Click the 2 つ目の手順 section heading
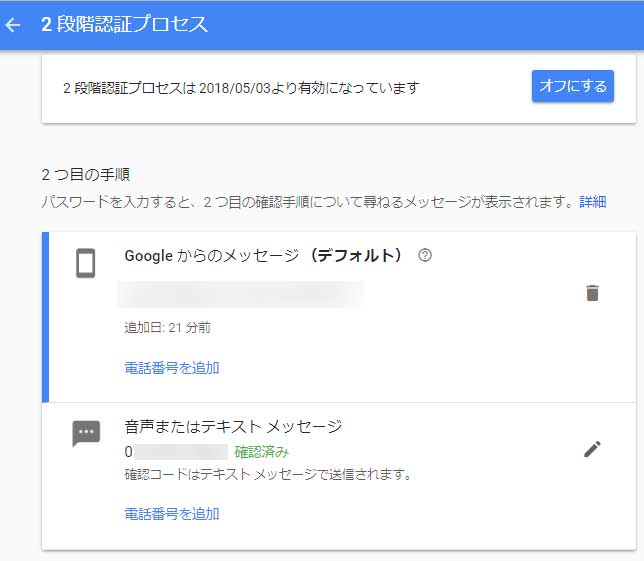 pos(86,174)
